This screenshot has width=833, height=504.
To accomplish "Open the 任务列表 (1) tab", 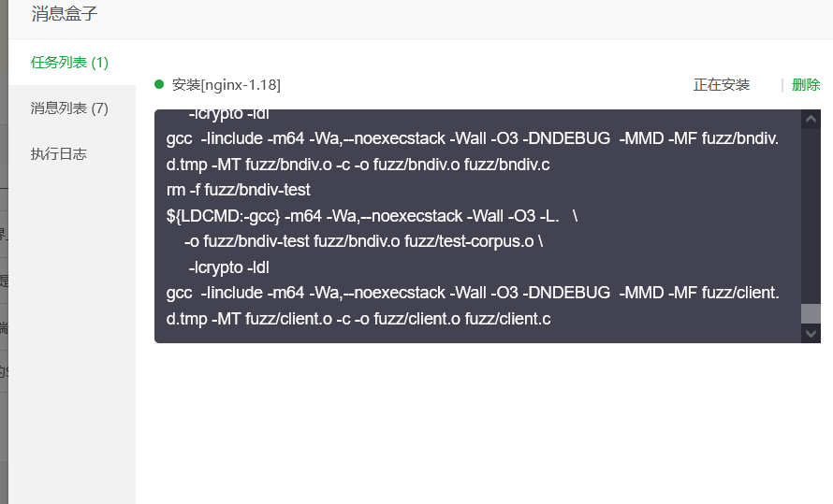I will point(69,63).
